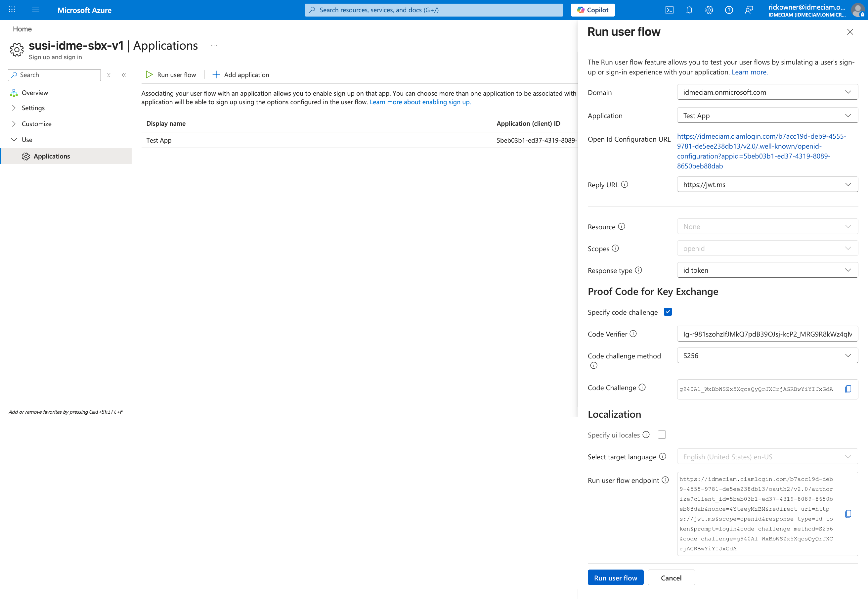Click the Run user flow button
This screenshot has height=599, width=868.
[615, 577]
